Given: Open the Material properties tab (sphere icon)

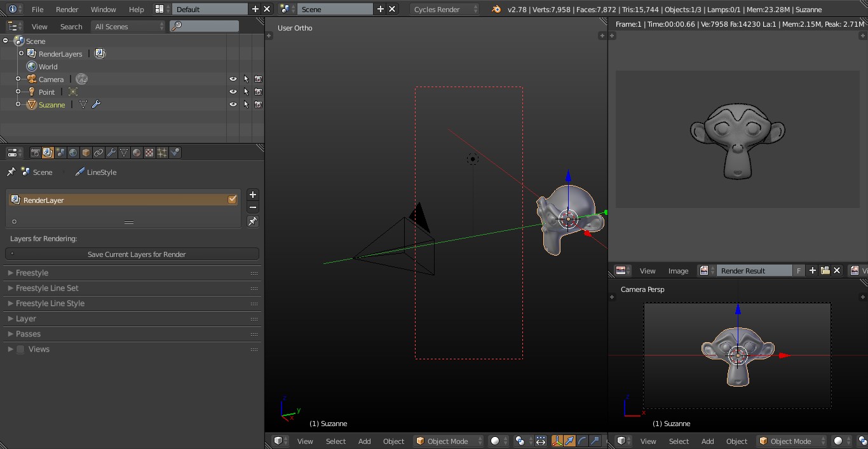Looking at the screenshot, I should (137, 153).
